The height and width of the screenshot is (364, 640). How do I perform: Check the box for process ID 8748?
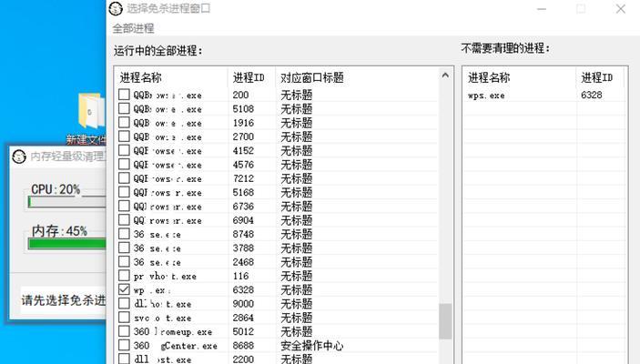tap(124, 234)
